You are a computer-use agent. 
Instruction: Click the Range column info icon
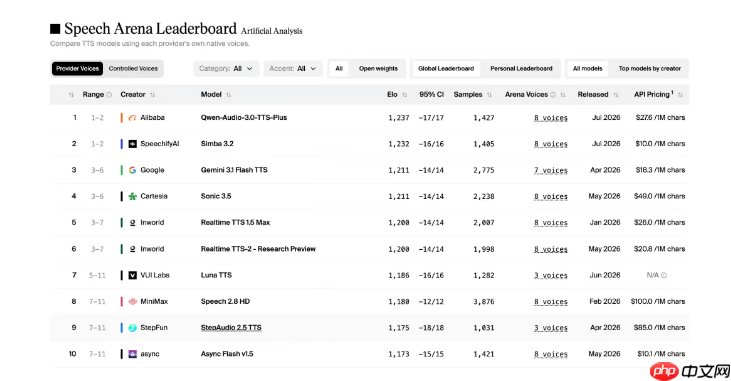click(109, 95)
